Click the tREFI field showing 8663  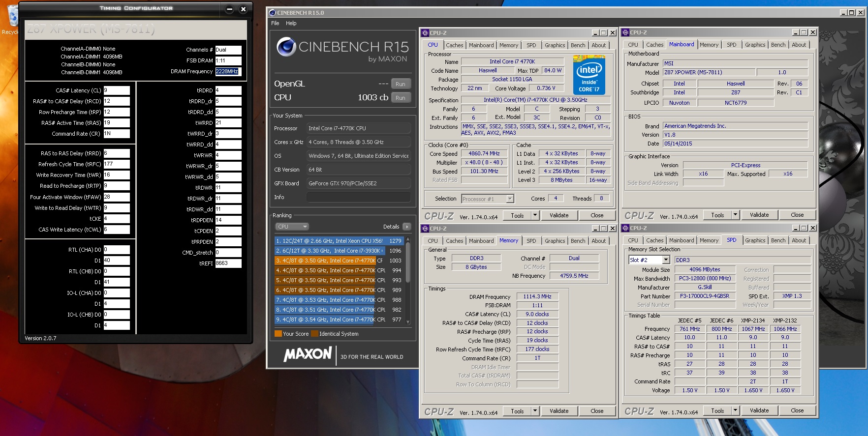click(x=228, y=263)
